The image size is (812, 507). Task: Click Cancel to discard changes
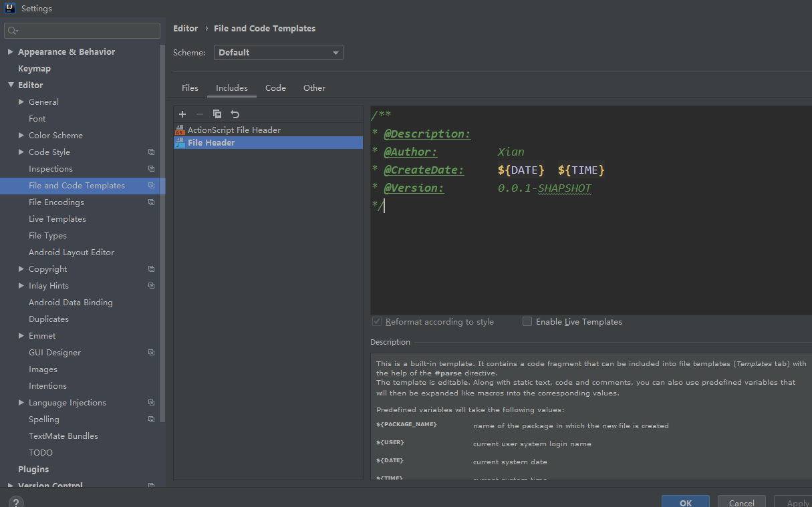click(742, 502)
